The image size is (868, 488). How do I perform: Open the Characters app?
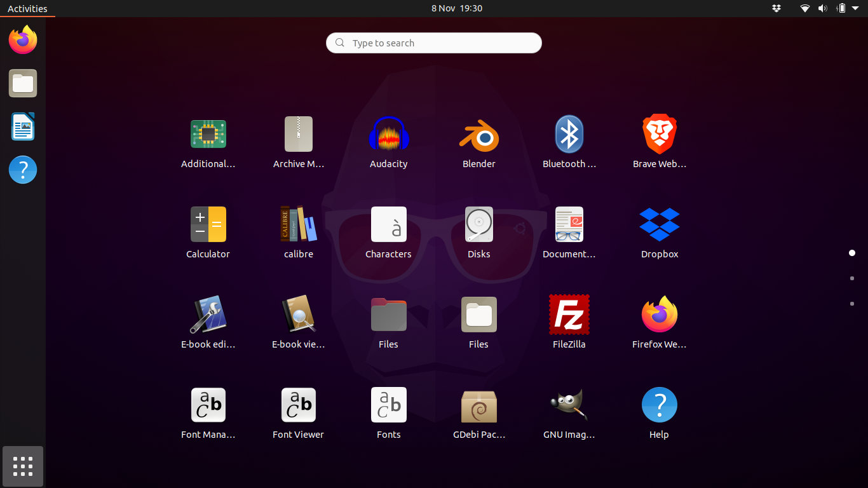pos(389,233)
